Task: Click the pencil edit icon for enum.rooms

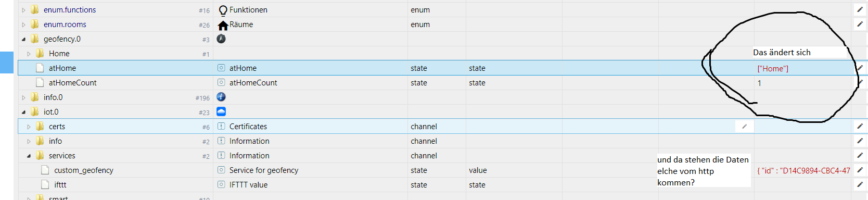Action: coord(860,24)
